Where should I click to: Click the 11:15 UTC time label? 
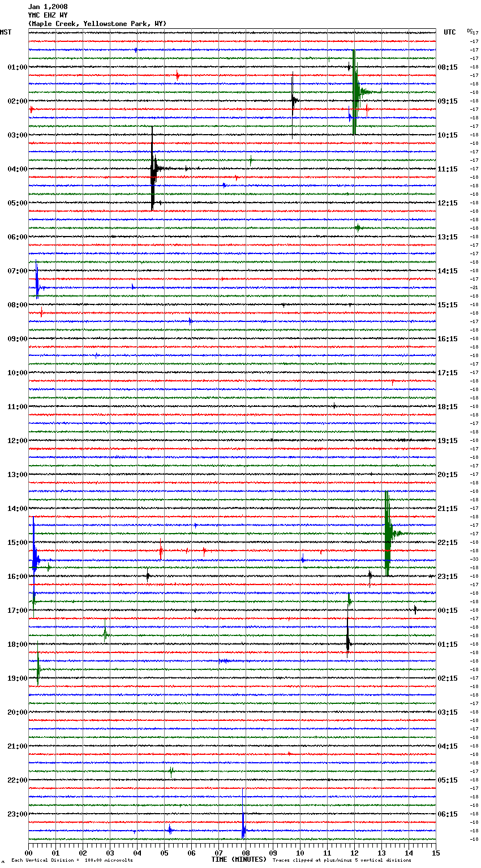448,169
